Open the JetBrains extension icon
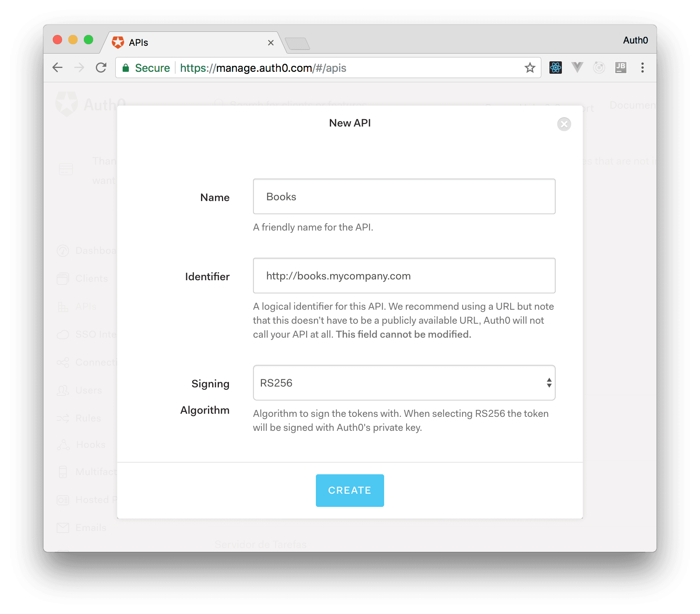 pos(620,68)
